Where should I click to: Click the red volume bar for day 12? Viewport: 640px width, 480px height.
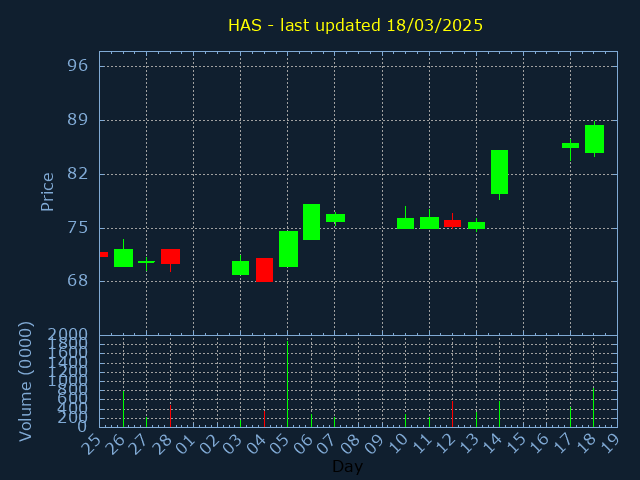(x=452, y=414)
